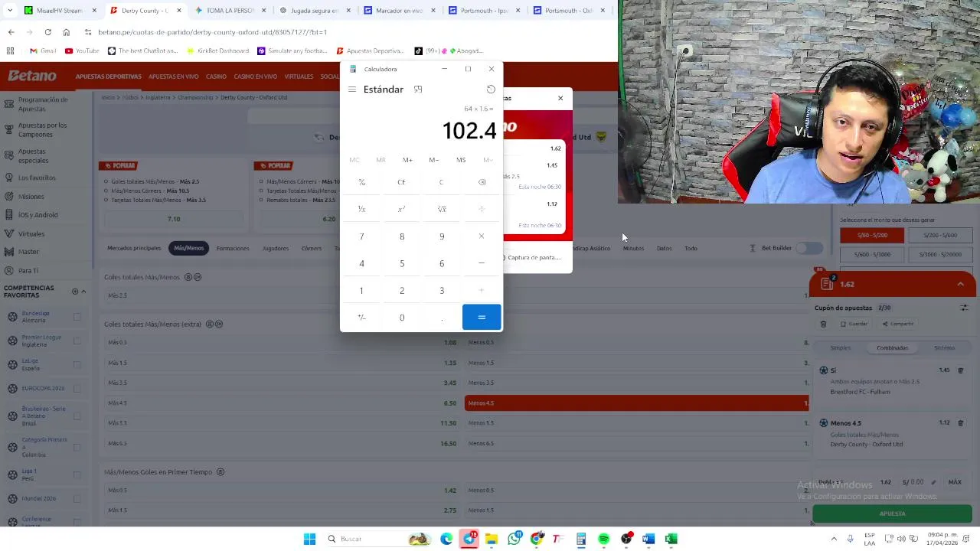The height and width of the screenshot is (551, 980).
Task: Open the Apuestas en Vivo menu
Action: pyautogui.click(x=174, y=77)
